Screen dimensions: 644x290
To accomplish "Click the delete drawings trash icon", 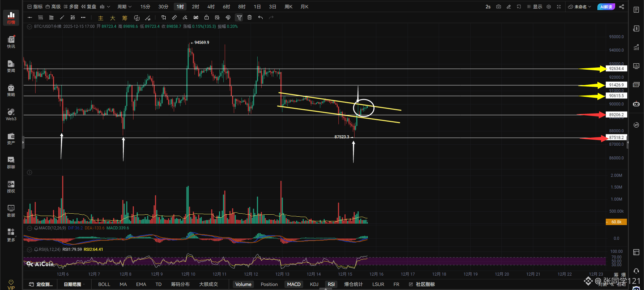I will tap(250, 17).
